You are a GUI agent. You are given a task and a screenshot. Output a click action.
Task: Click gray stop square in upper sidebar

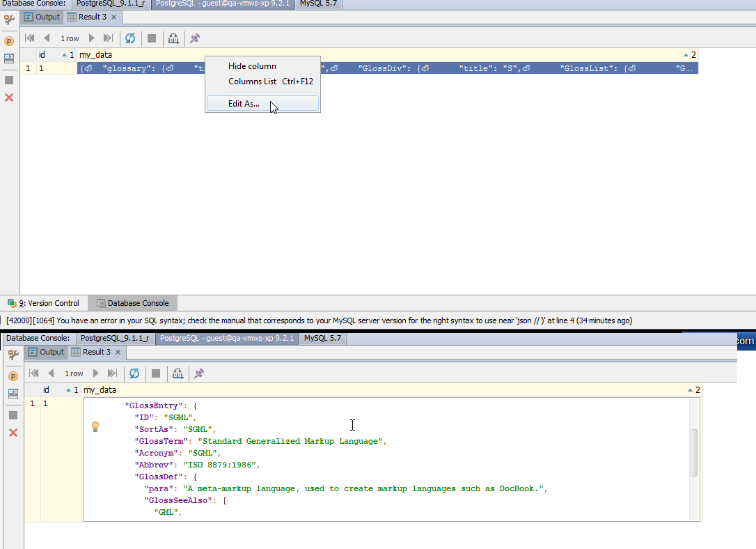(9, 80)
